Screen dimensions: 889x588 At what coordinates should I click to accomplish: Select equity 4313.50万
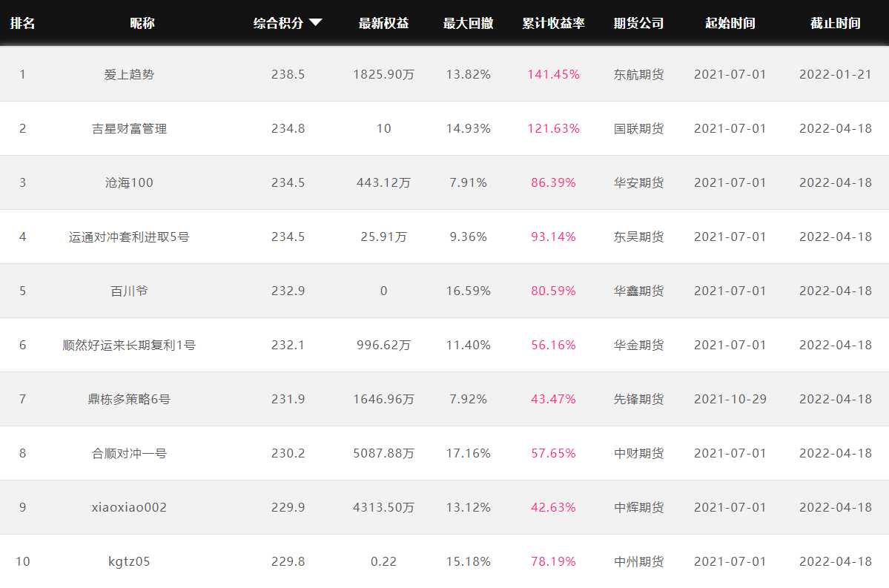pos(384,507)
